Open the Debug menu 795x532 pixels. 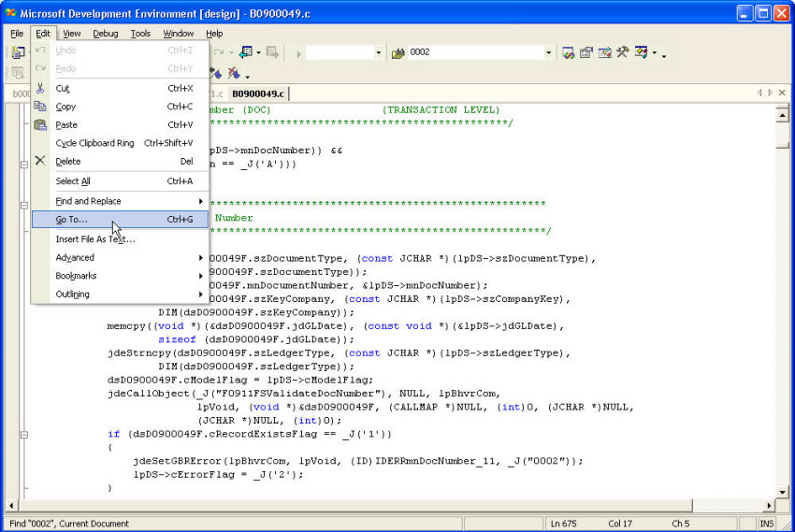[106, 34]
